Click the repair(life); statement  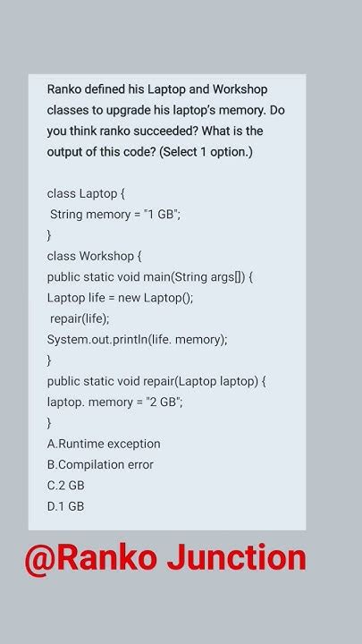click(x=80, y=318)
